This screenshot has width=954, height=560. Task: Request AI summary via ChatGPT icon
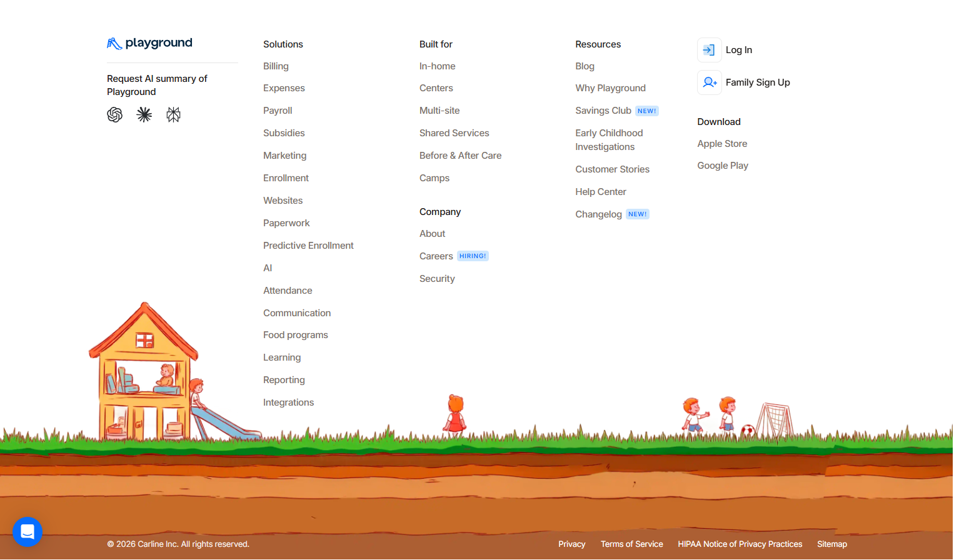point(115,114)
